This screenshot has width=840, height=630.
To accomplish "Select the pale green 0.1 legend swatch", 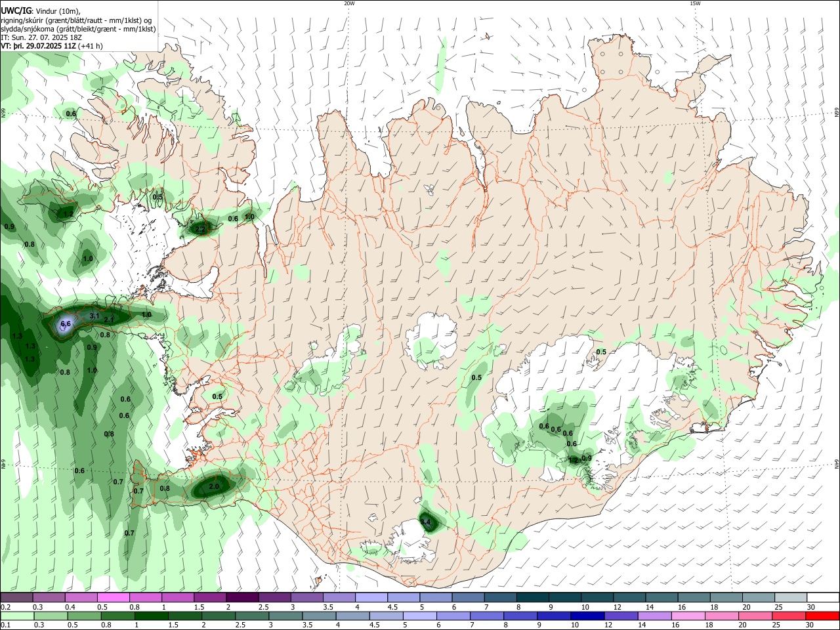I will tap(16, 616).
